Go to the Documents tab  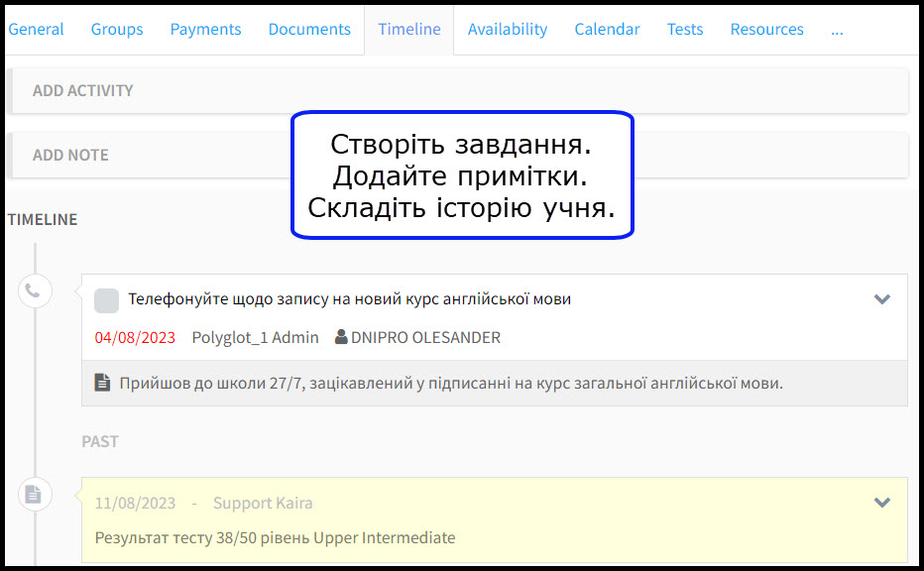[309, 29]
